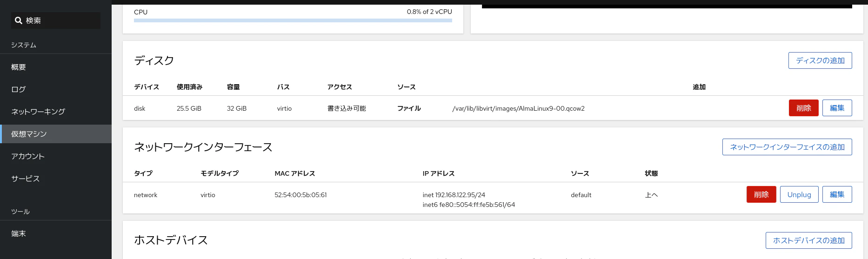This screenshot has width=868, height=259.
Task: Click the モデルタイプ column header
Action: (x=220, y=173)
